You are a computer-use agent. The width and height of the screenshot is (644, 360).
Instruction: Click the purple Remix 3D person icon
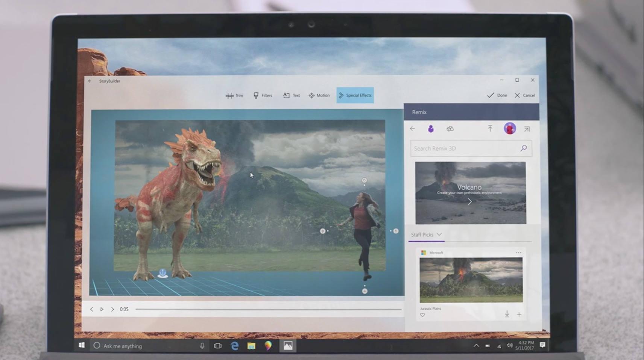[431, 129]
